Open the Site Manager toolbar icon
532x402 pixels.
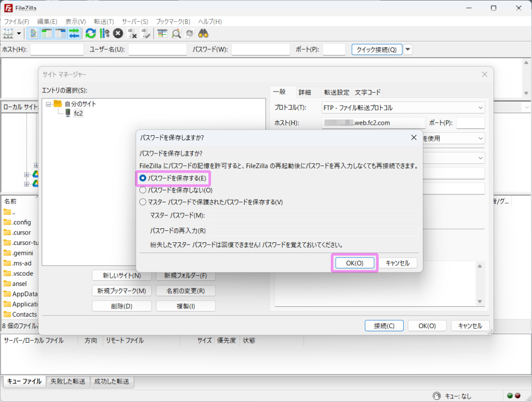pyautogui.click(x=8, y=33)
